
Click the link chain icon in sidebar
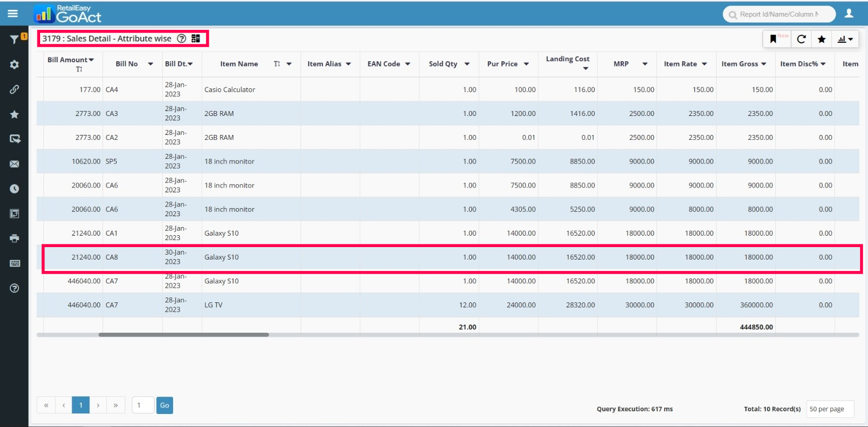click(x=15, y=89)
